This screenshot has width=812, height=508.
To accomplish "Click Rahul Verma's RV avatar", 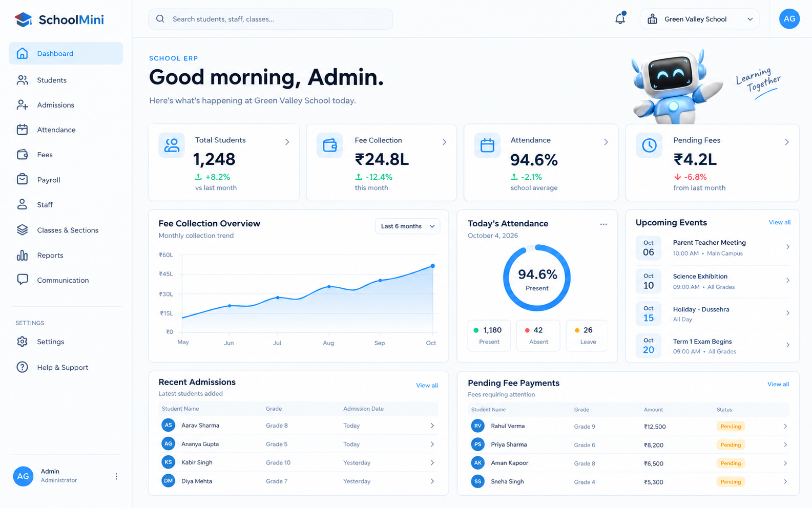I will [x=478, y=426].
